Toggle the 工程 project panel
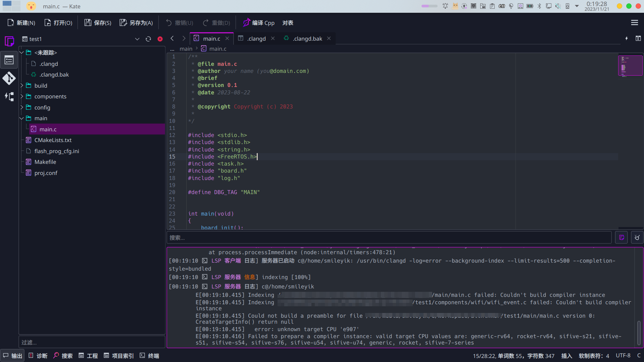Screen dimensions: 644x362 tap(88, 356)
